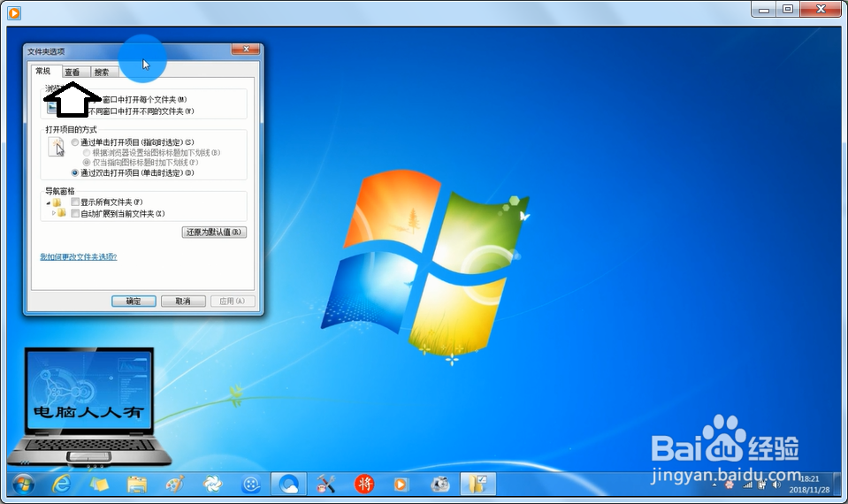This screenshot has height=504, width=848.
Task: Open the blue cloud browser on the taskbar
Action: pyautogui.click(x=289, y=484)
